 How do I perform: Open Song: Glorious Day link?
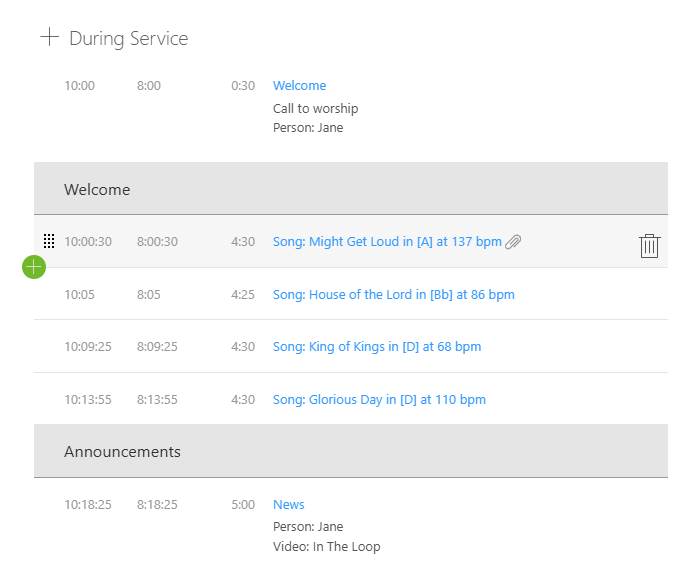click(x=379, y=399)
